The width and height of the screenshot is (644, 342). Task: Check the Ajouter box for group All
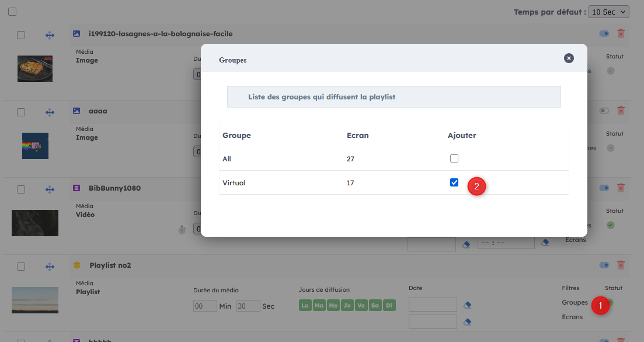pos(454,158)
